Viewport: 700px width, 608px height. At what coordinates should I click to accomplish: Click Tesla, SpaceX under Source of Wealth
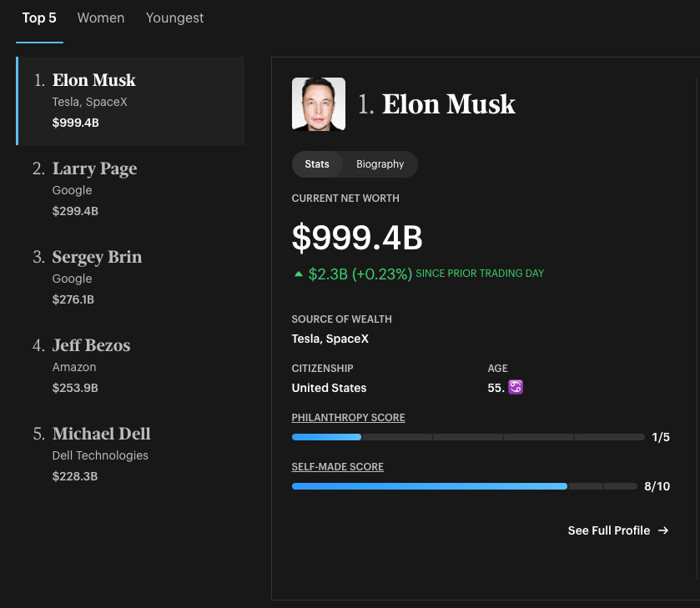point(330,339)
